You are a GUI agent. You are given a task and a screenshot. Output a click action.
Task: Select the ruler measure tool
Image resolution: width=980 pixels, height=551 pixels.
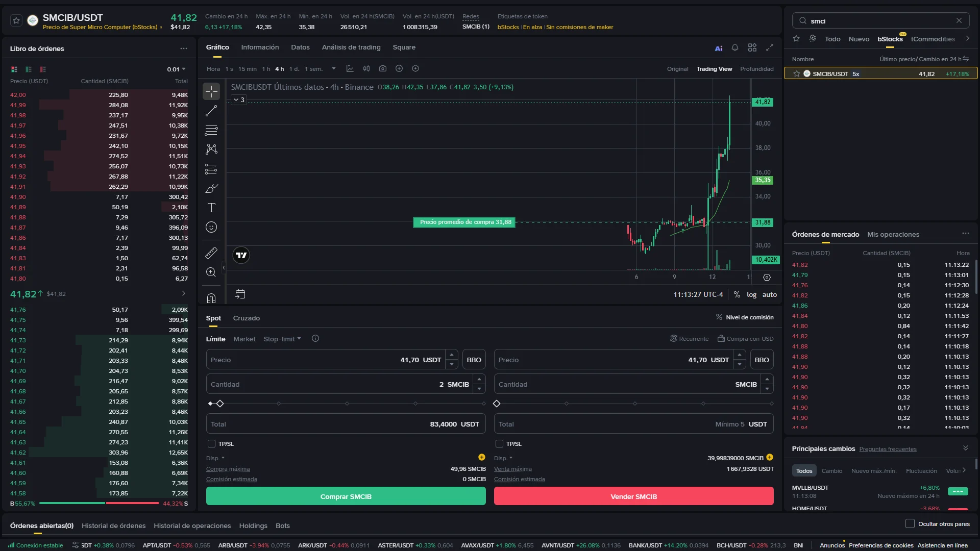211,253
